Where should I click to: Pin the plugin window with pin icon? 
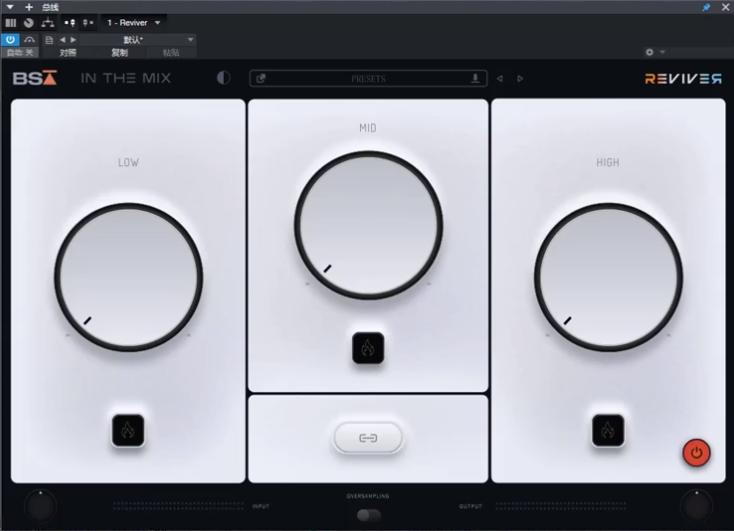coord(706,7)
